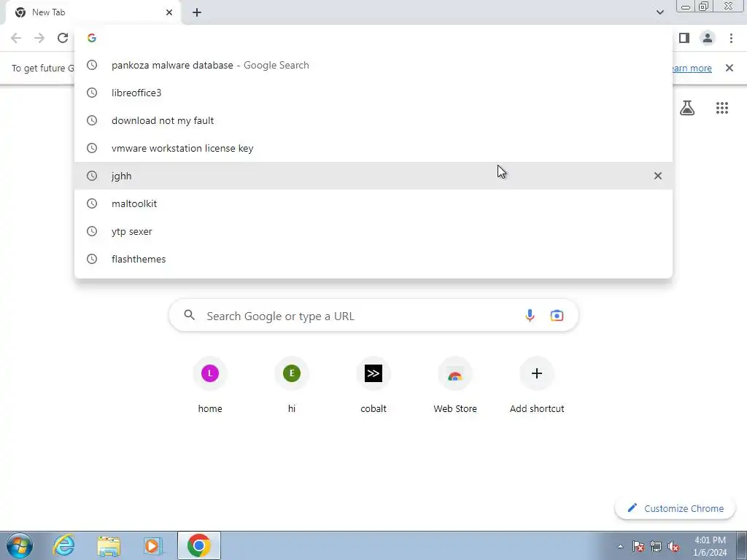Start voice search with microphone icon
The image size is (747, 560).
point(530,316)
